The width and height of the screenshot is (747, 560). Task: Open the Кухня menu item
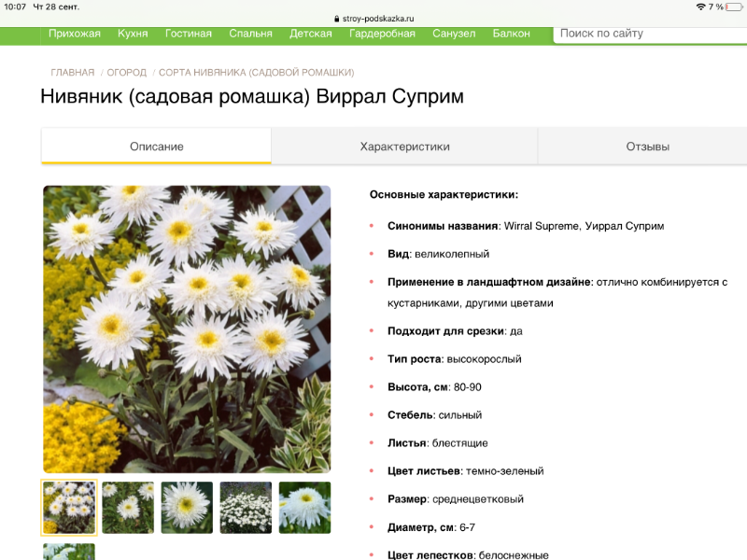click(x=133, y=34)
